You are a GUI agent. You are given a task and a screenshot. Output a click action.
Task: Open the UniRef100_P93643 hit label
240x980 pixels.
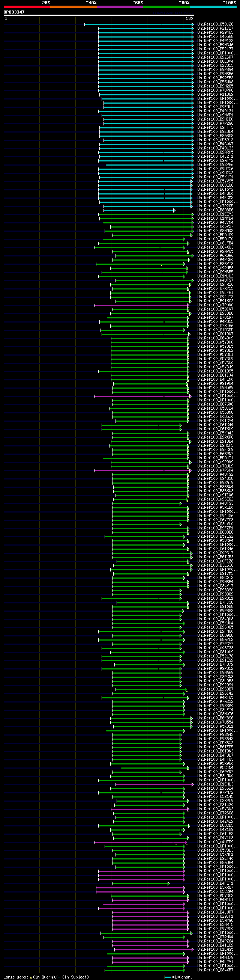coord(215,735)
